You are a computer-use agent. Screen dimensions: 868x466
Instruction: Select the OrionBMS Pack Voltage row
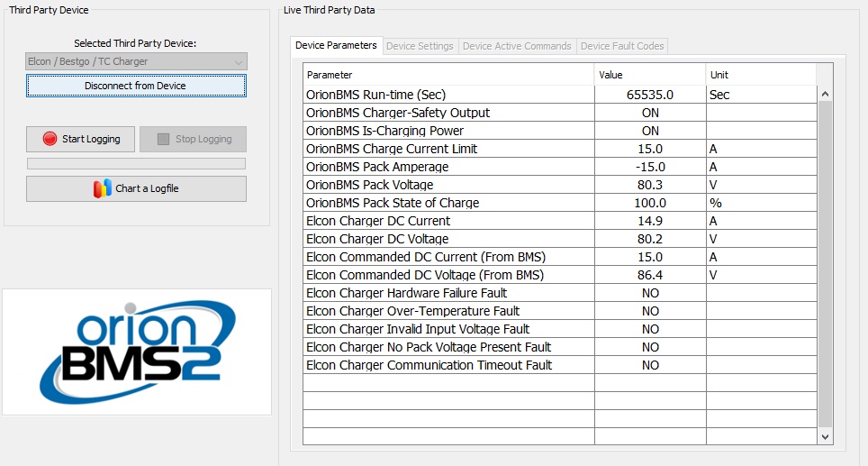coord(448,185)
